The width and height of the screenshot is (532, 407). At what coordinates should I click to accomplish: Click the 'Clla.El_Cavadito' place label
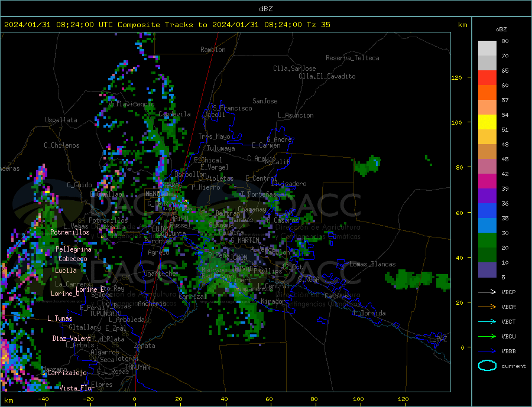[327, 76]
